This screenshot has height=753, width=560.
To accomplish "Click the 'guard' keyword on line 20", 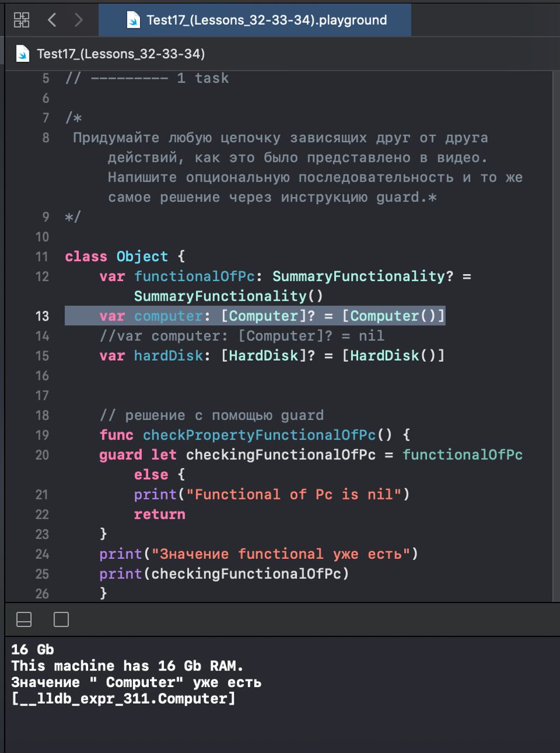I will pyautogui.click(x=121, y=455).
